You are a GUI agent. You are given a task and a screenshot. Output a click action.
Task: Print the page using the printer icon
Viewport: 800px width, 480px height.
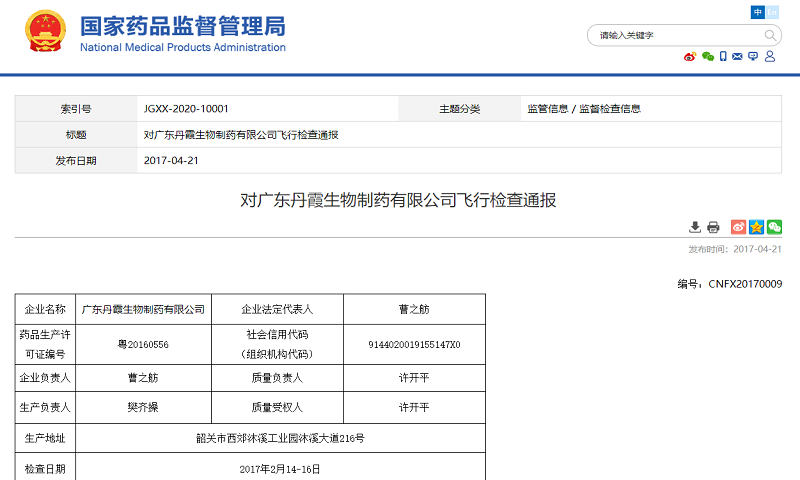pyautogui.click(x=713, y=227)
